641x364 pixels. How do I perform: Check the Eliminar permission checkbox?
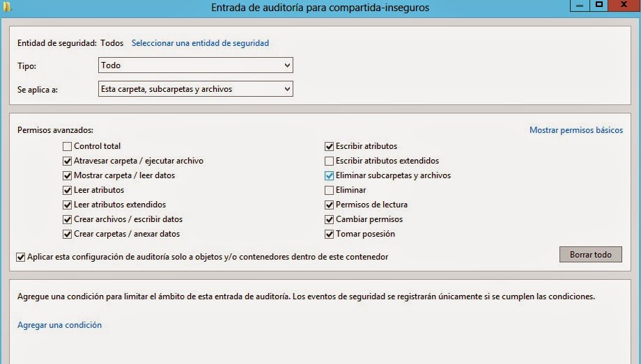tap(330, 190)
